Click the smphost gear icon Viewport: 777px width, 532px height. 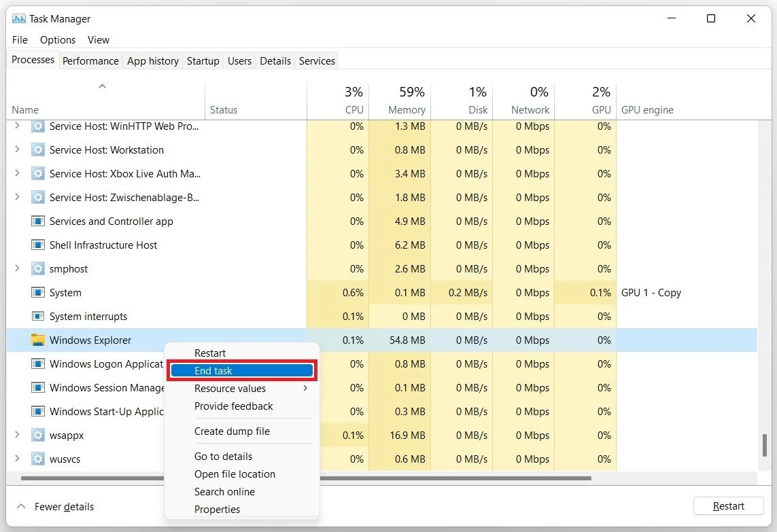37,269
